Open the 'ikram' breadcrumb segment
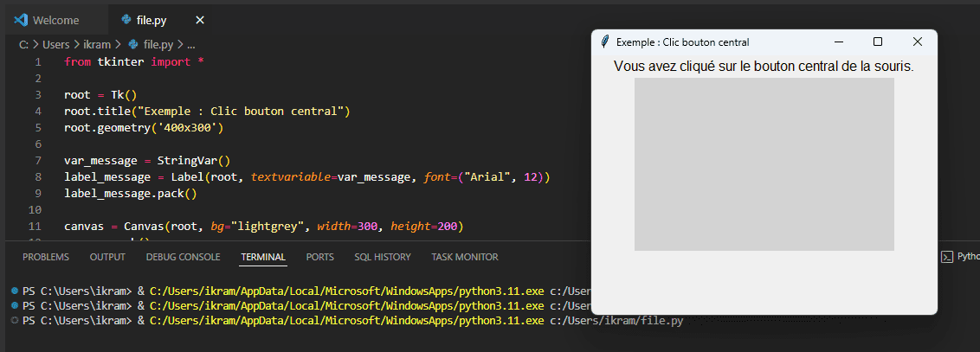The image size is (980, 352). [x=97, y=44]
